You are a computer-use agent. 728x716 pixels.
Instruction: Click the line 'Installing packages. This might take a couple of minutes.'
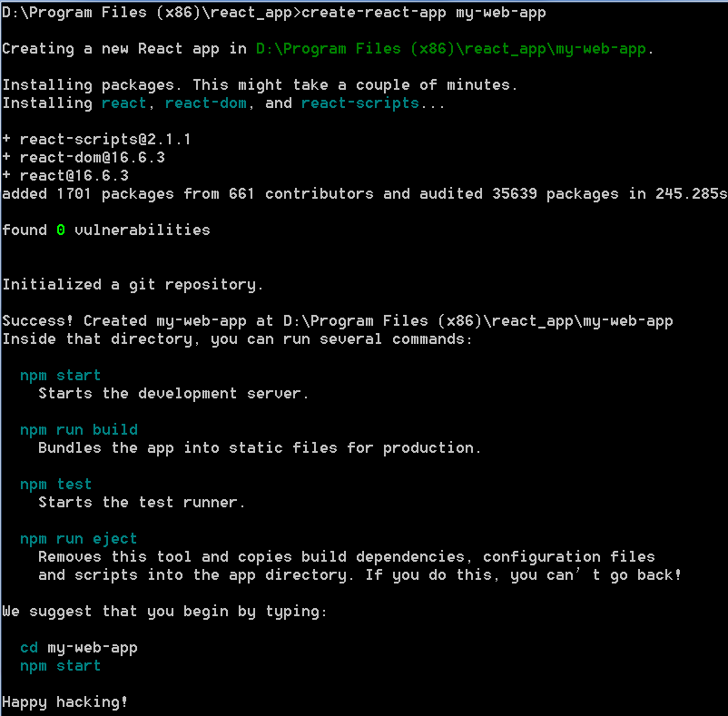(260, 85)
